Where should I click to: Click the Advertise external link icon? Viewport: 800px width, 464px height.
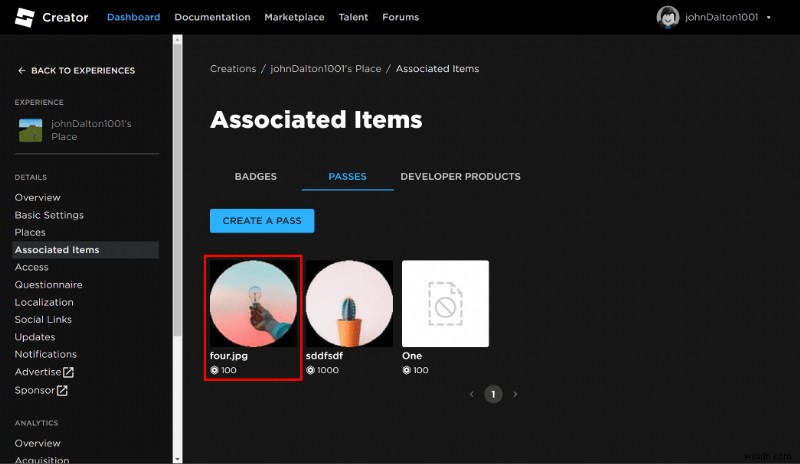[68, 372]
